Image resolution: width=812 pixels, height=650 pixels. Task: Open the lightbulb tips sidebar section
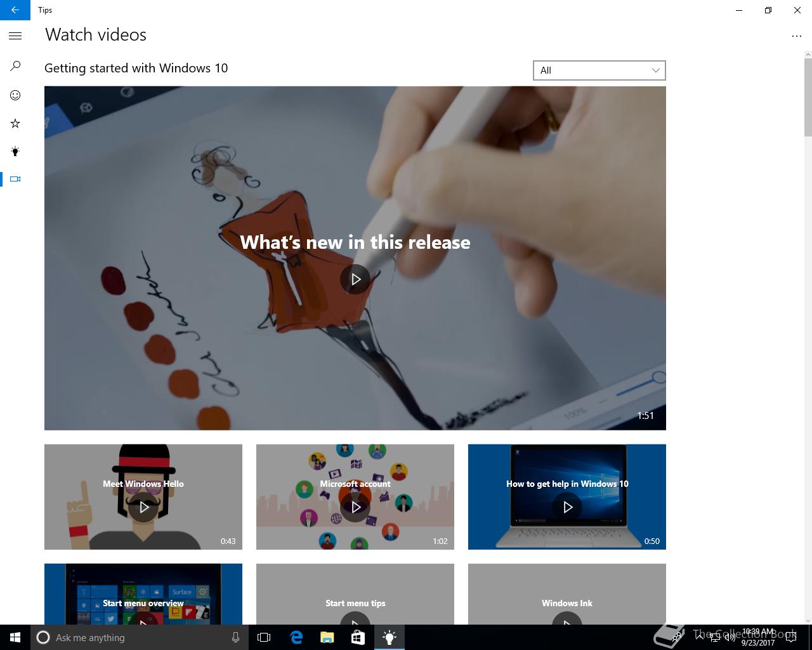click(x=15, y=151)
